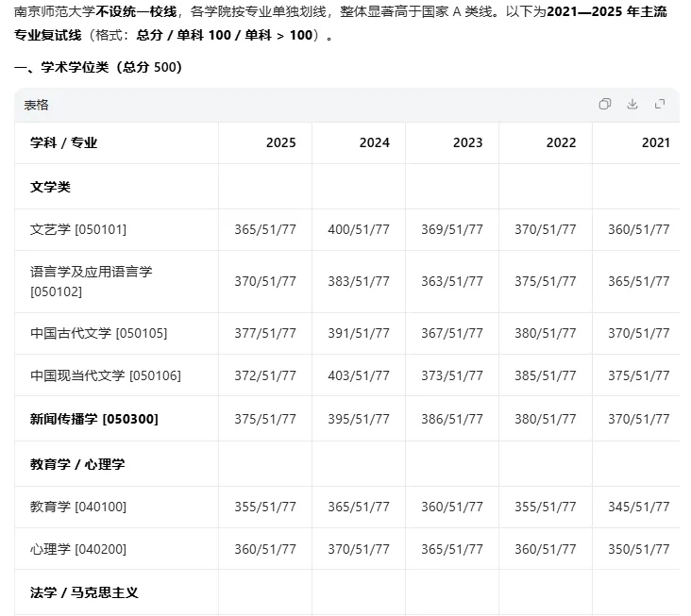
Task: Click 教育学 [040100] row label
Action: (78, 507)
